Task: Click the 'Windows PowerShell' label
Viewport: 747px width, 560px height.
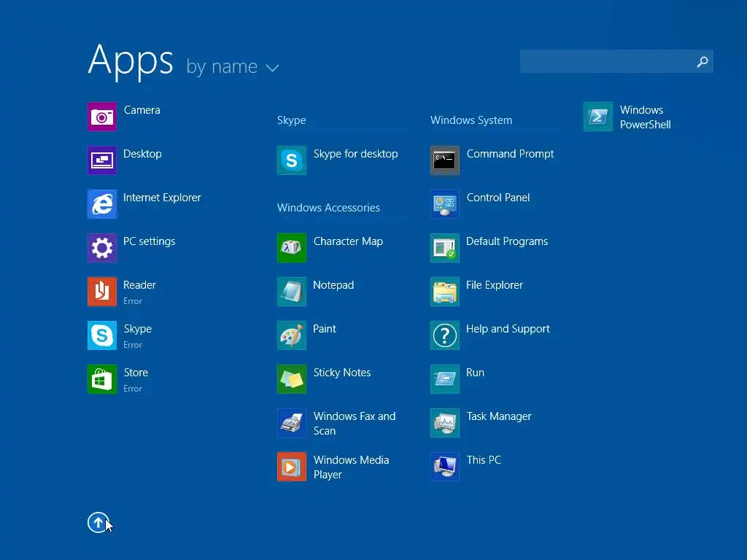Action: pos(645,117)
